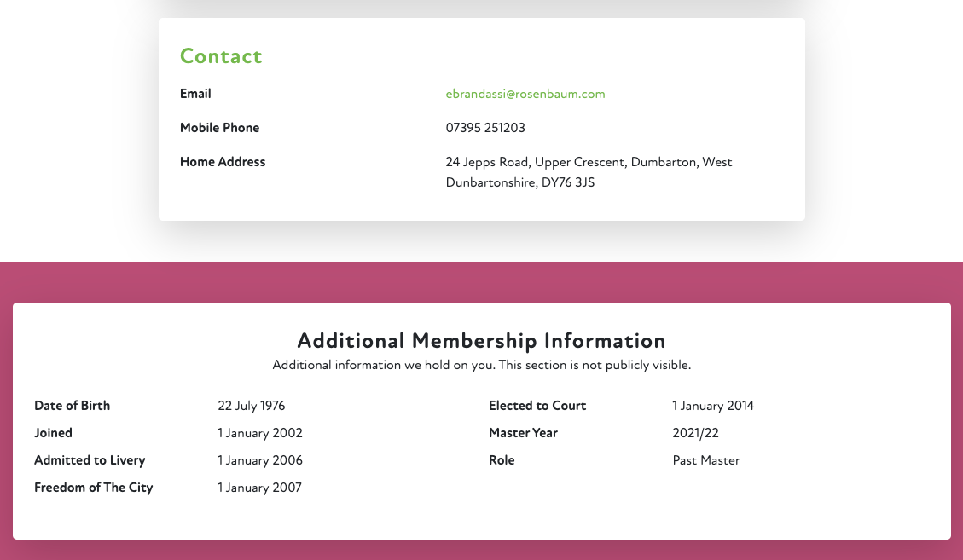This screenshot has width=963, height=560.
Task: Click the Admitted to Livery label
Action: [x=90, y=460]
